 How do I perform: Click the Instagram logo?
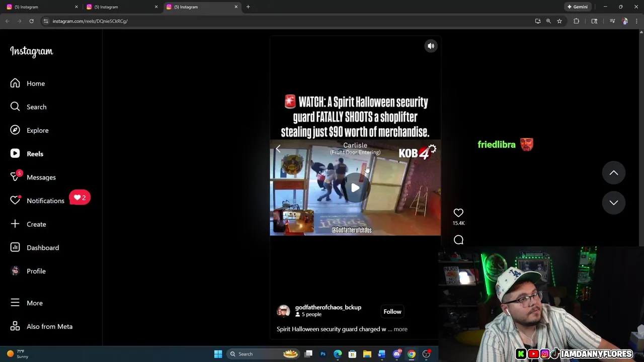[x=31, y=51]
